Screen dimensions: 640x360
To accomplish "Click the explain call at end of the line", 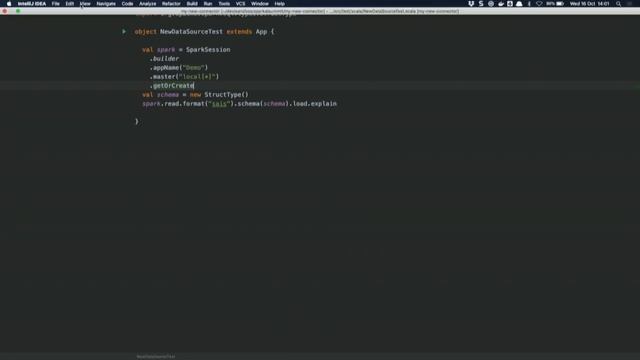I will [324, 104].
